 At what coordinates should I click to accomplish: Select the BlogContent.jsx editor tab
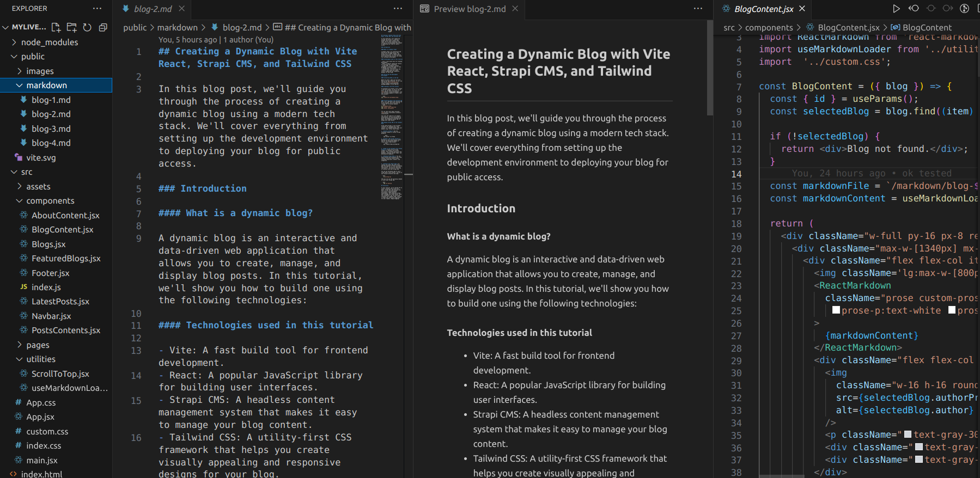tap(763, 9)
